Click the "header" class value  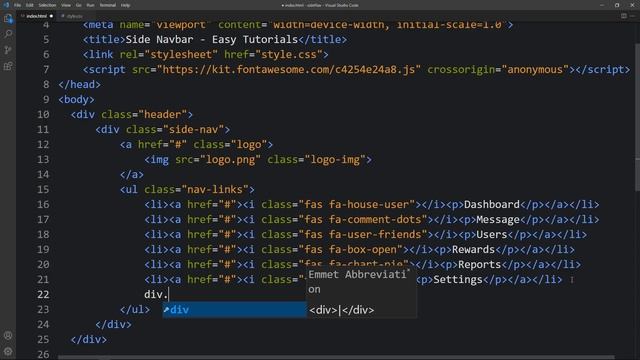[x=162, y=115]
